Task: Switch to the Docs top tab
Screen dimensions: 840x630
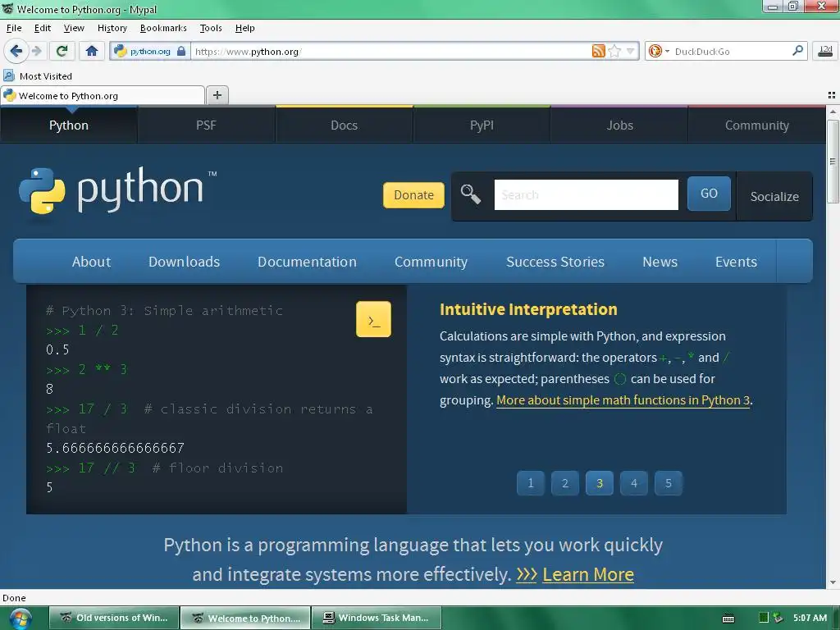Action: pos(344,125)
